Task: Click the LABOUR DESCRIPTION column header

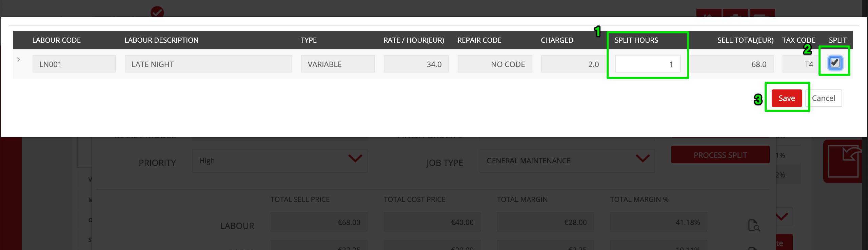Action: pos(161,40)
